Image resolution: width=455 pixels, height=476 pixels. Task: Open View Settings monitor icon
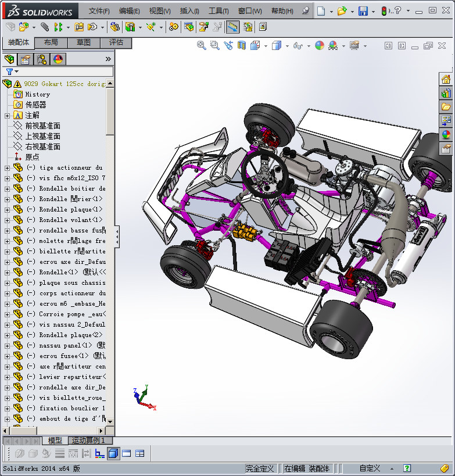click(354, 45)
